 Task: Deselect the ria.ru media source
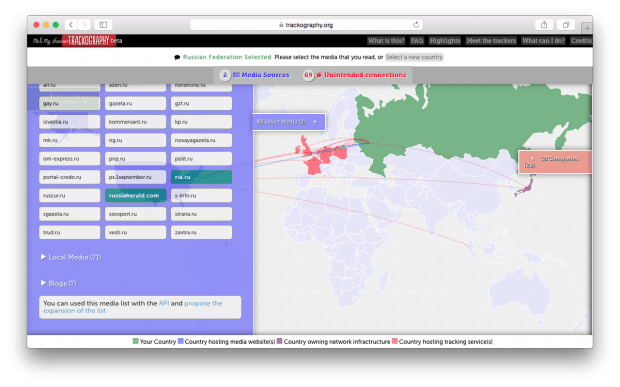pyautogui.click(x=201, y=177)
